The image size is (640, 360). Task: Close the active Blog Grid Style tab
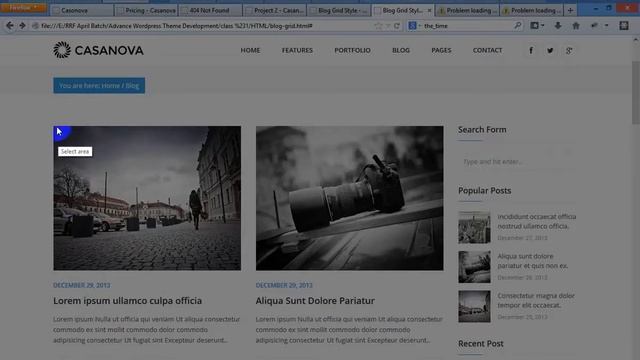click(429, 10)
